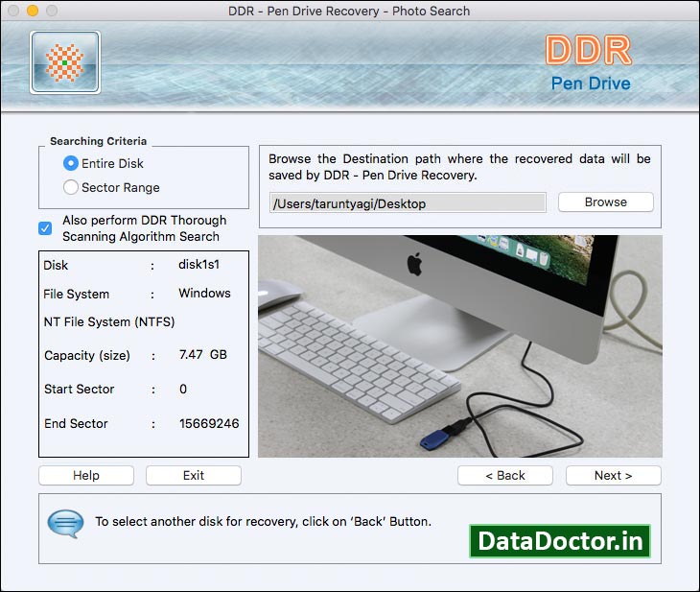The image size is (700, 592).
Task: Click the Start Sector value 0
Action: point(183,390)
